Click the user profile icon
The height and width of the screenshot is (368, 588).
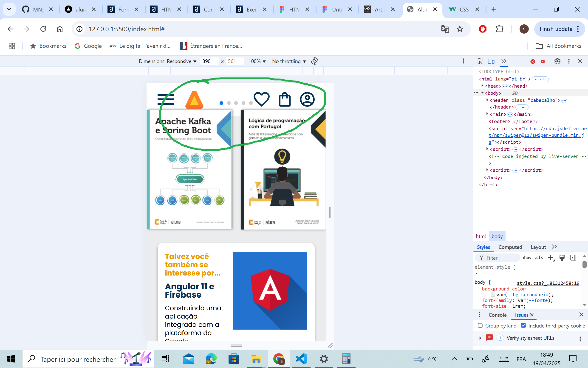click(307, 99)
